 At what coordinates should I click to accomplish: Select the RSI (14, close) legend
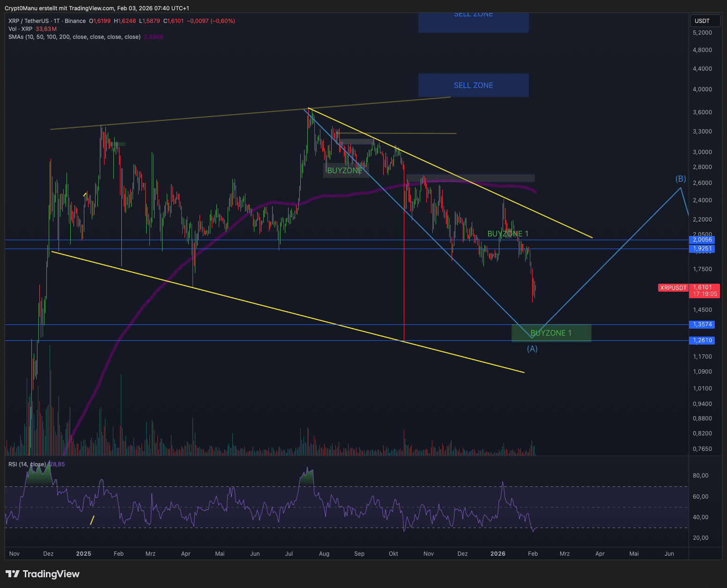(27, 464)
